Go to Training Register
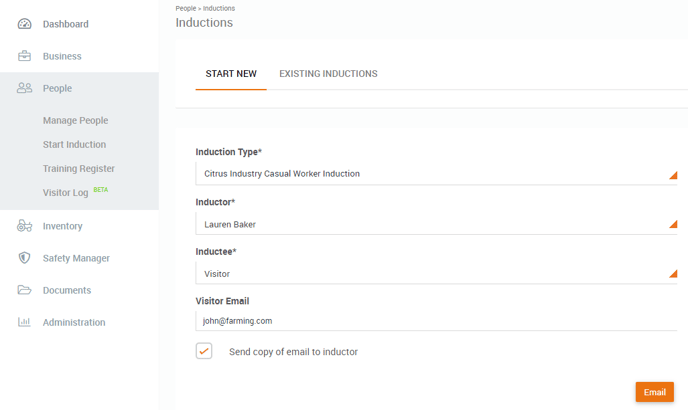The height and width of the screenshot is (410, 688). pyautogui.click(x=79, y=169)
